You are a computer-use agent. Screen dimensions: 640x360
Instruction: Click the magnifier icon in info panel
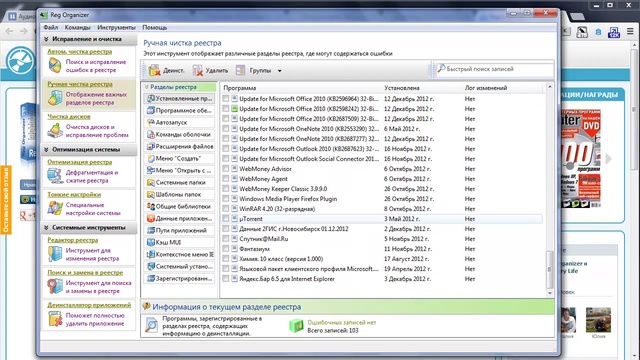[x=151, y=326]
